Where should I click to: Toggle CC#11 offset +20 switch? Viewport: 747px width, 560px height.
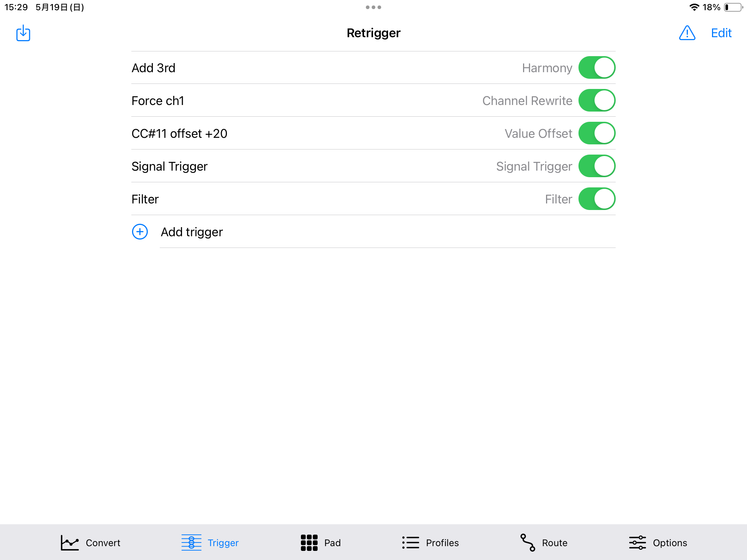click(597, 133)
